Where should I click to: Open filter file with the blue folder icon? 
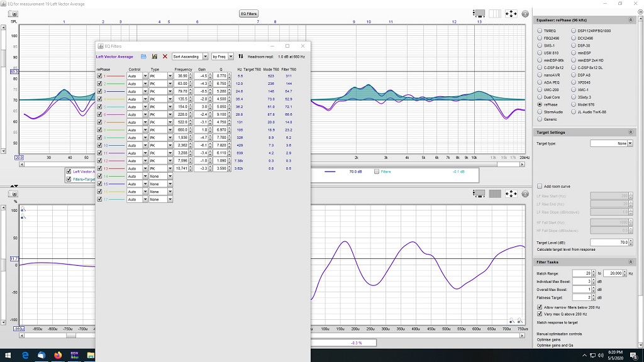tap(143, 57)
